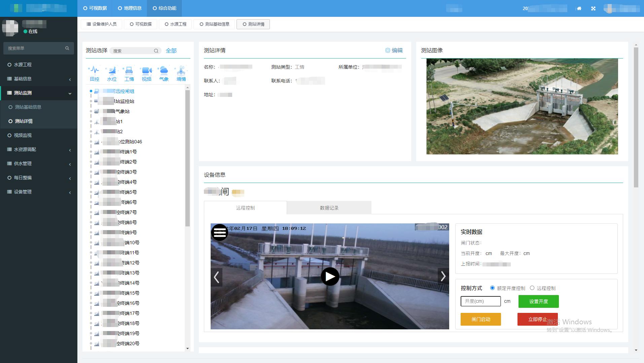Click the red 立即停止 button
644x363 pixels.
537,319
